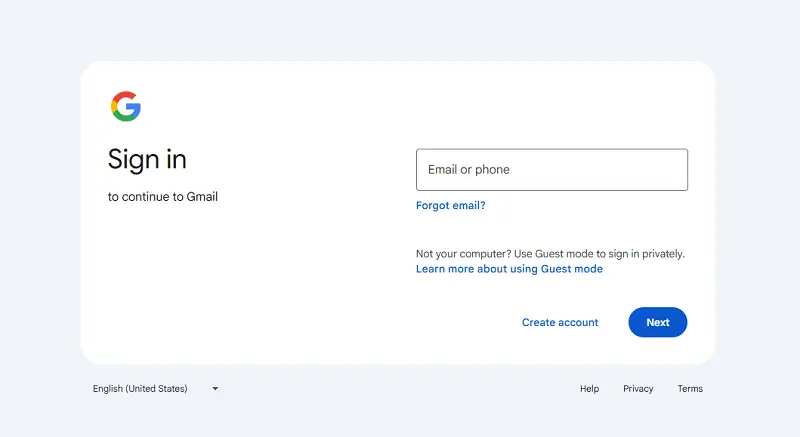Open the Help link in footer
Screen dimensions: 800x437
[589, 389]
